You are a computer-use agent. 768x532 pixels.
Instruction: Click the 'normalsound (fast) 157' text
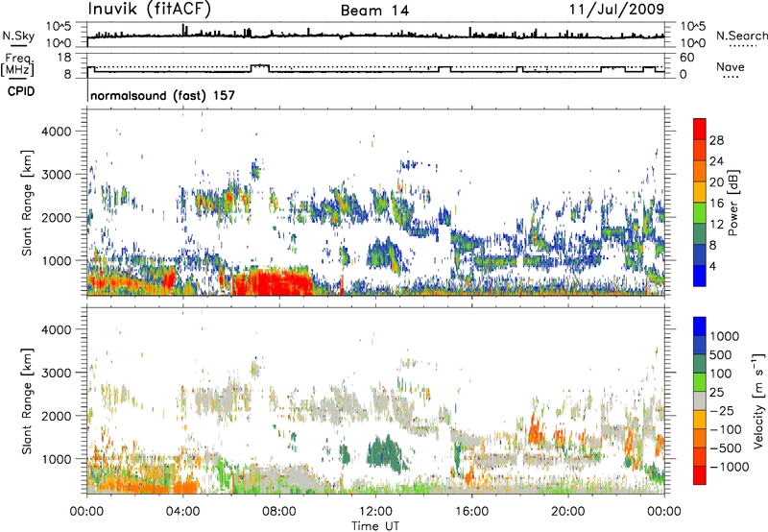(162, 95)
